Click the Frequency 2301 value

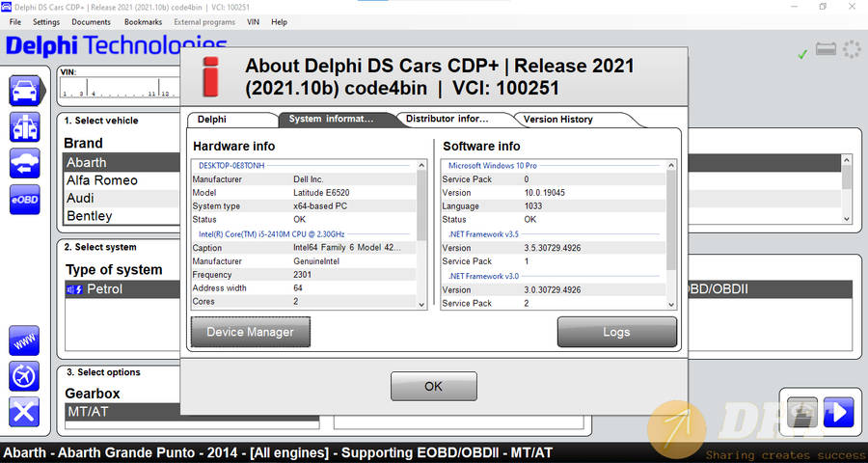302,275
